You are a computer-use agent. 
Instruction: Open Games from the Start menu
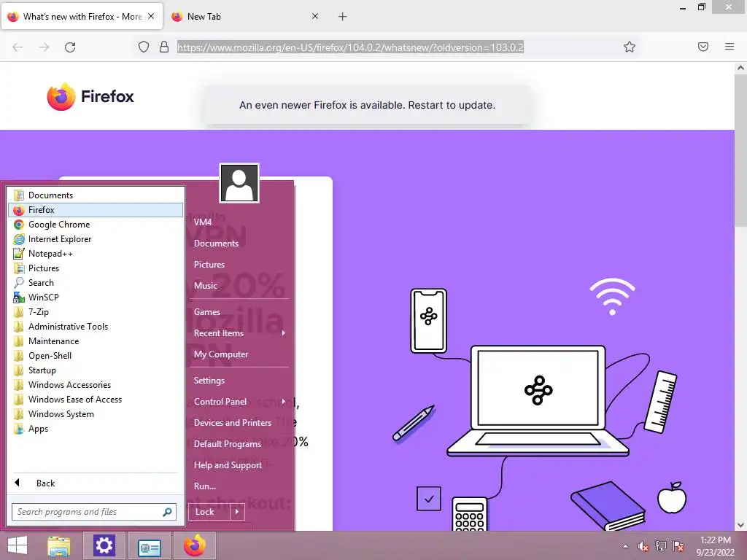[x=239, y=312]
